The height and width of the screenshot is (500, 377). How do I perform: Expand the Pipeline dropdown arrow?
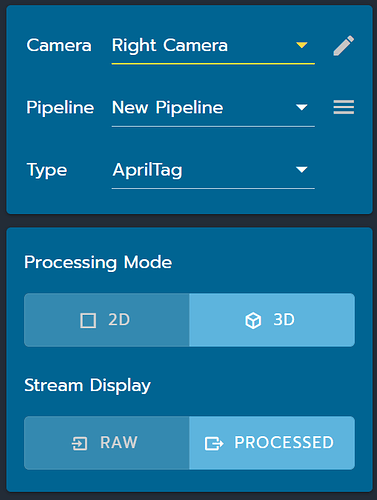[x=302, y=107]
